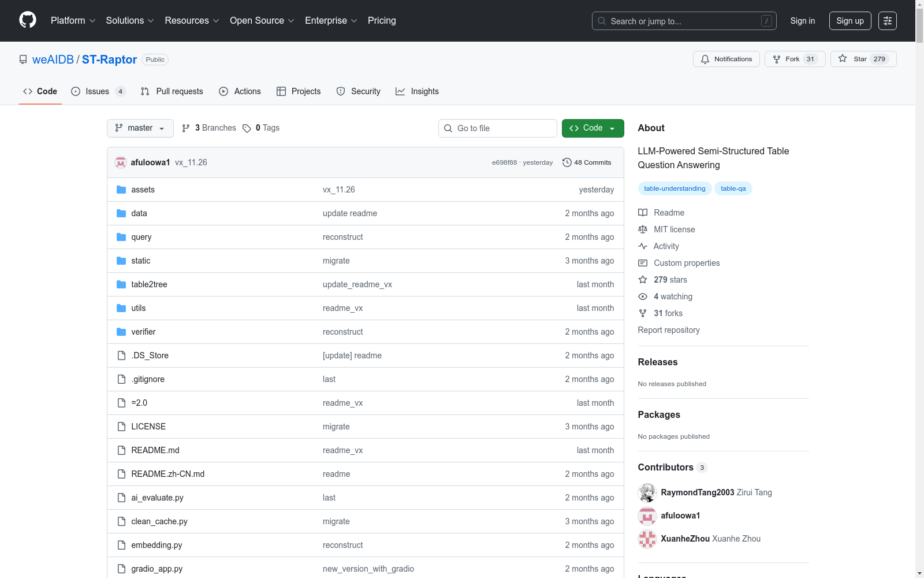Click the Go to file search field

(x=498, y=128)
